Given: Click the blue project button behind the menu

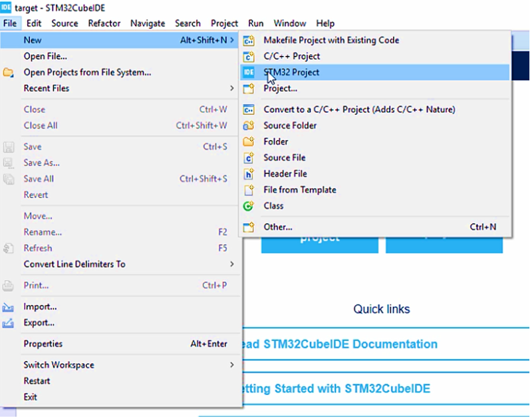Looking at the screenshot, I should [320, 245].
